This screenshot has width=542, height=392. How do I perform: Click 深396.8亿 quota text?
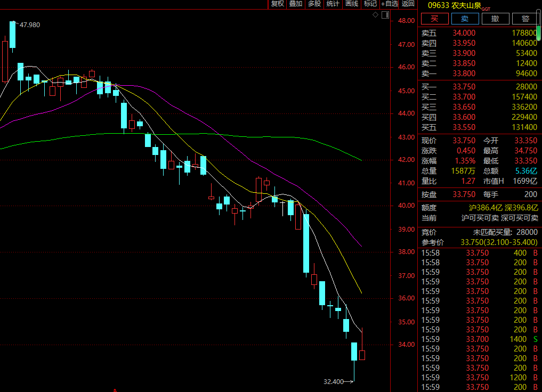[521, 208]
